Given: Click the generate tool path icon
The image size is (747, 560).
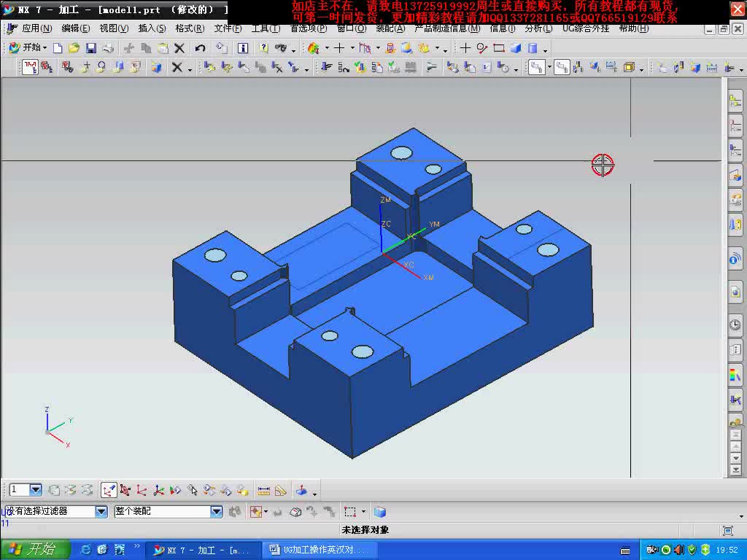Looking at the screenshot, I should coord(326,67).
